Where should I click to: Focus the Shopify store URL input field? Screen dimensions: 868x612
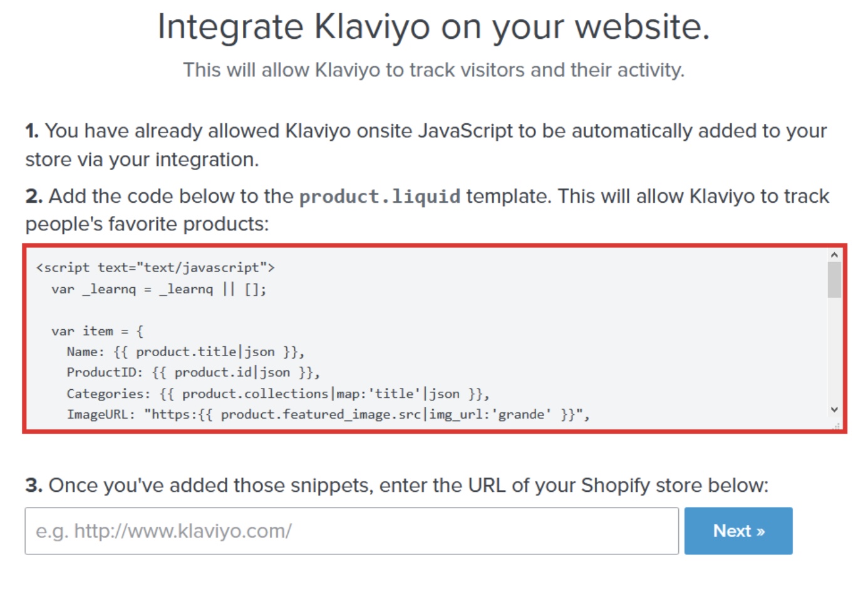(351, 531)
